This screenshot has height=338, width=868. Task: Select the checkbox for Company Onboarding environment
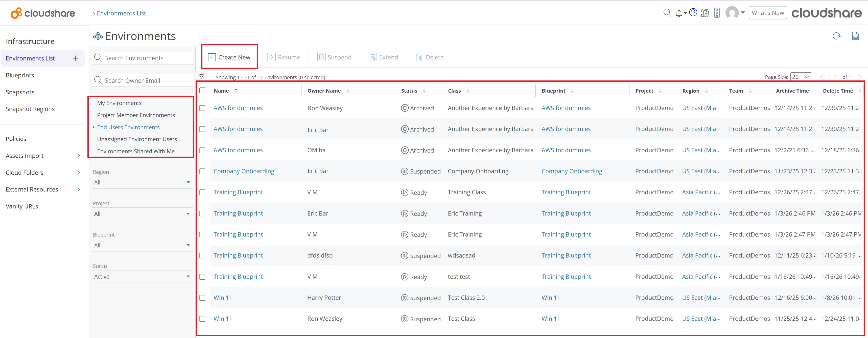coord(202,171)
